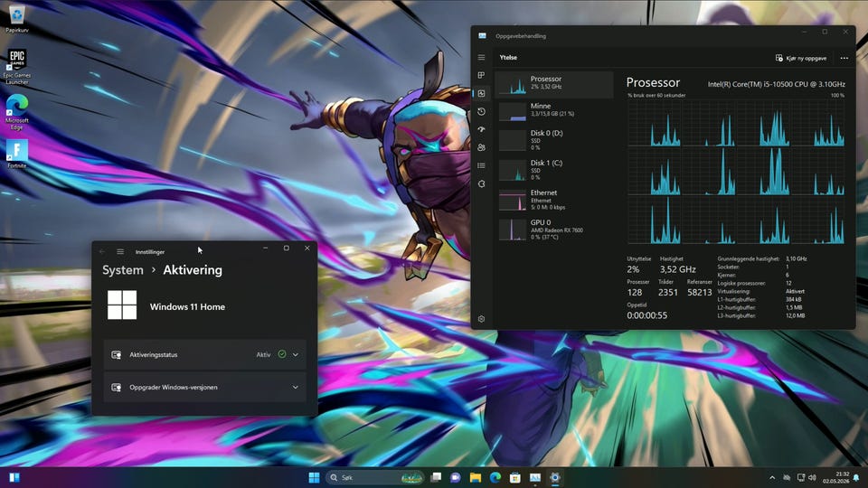Image resolution: width=868 pixels, height=488 pixels.
Task: Open the clock and date flyout
Action: click(835, 477)
